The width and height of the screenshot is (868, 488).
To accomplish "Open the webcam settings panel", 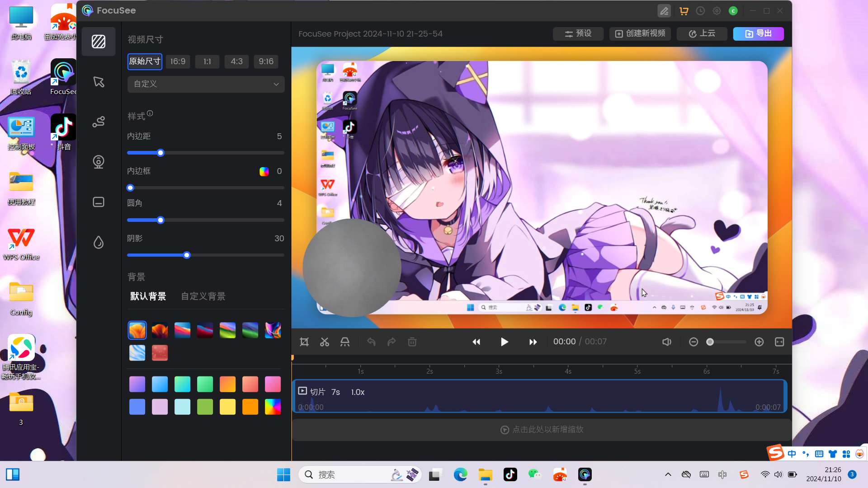I will (x=99, y=162).
